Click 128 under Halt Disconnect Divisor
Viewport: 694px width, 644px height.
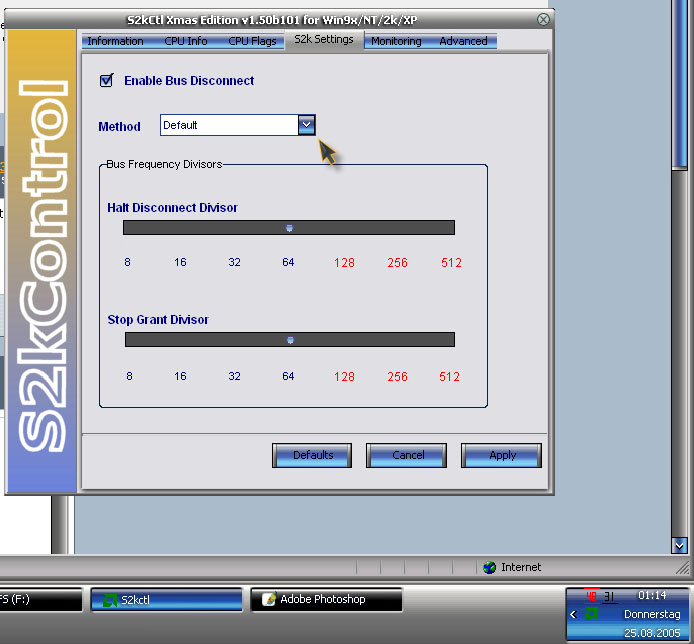[344, 263]
